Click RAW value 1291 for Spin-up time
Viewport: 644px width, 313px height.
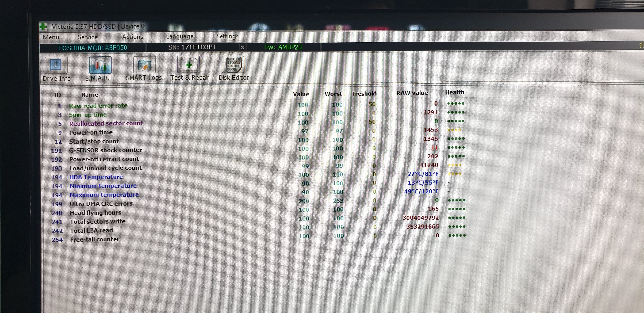[430, 112]
